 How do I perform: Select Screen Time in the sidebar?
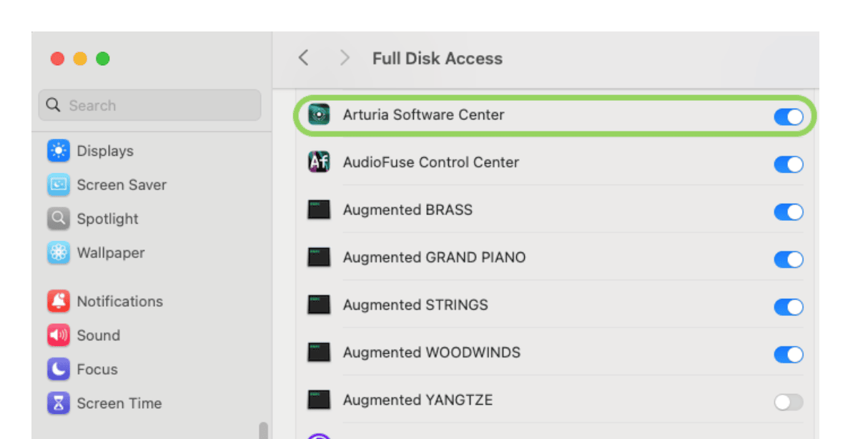[x=119, y=403]
